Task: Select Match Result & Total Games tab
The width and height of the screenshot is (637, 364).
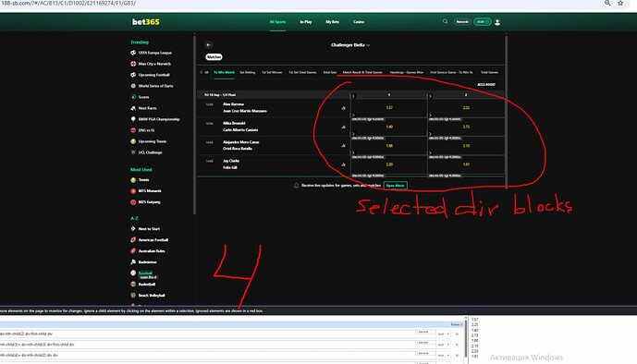Action: [362, 72]
